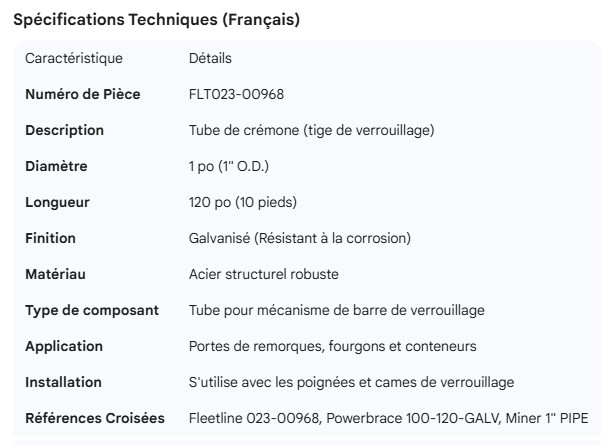Click the Détails column header
Viewport: 609px width, 445px height.
click(x=209, y=58)
